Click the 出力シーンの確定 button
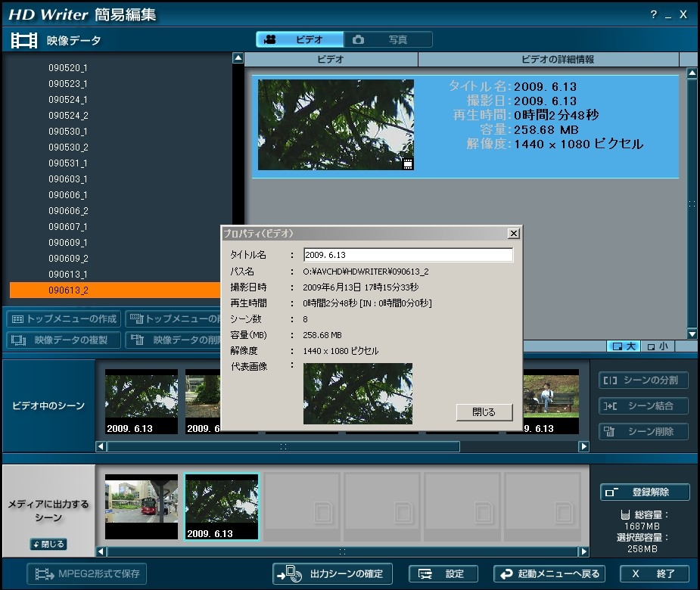This screenshot has width=700, height=590. (332, 574)
